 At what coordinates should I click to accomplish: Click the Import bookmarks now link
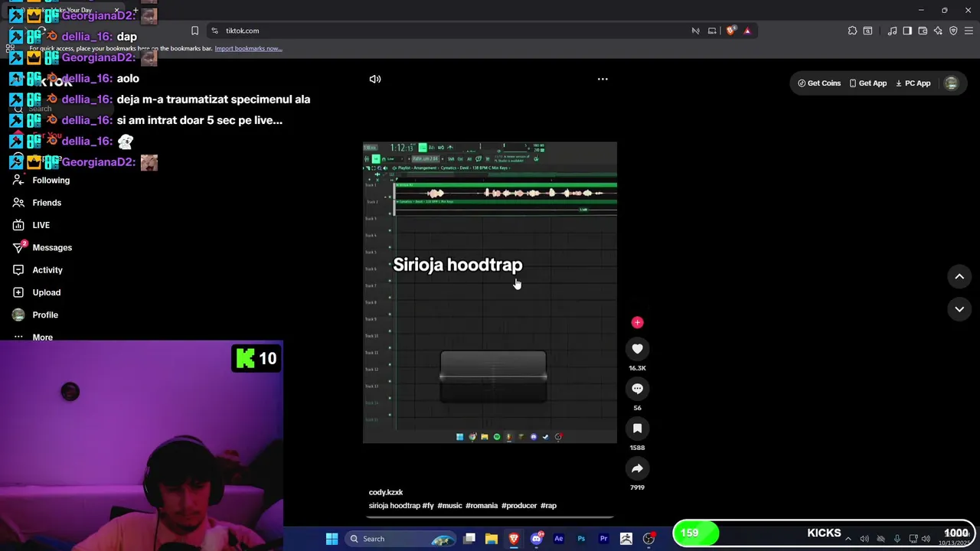point(248,48)
